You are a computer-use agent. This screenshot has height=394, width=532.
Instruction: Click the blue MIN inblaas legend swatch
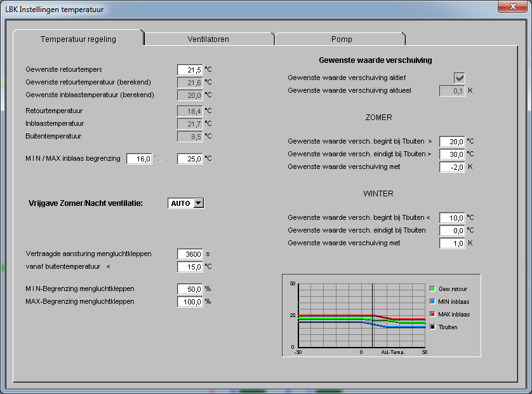(x=432, y=301)
